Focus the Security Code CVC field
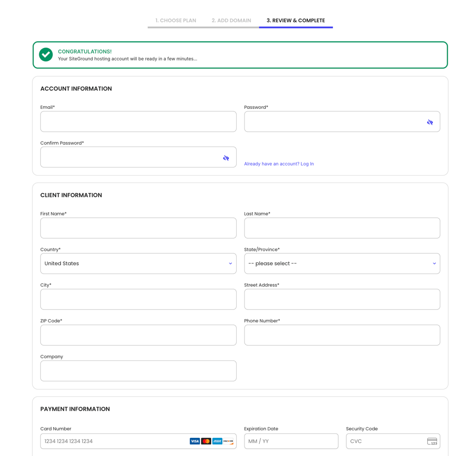Image resolution: width=476 pixels, height=456 pixels. pyautogui.click(x=393, y=441)
